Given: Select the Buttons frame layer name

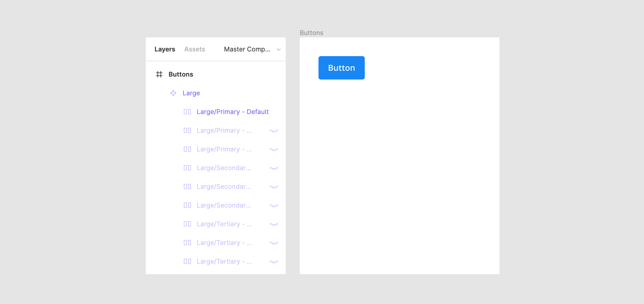Looking at the screenshot, I should tap(181, 74).
